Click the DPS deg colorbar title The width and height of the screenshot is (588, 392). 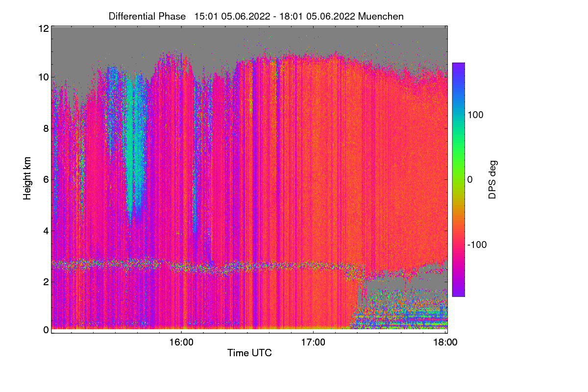(492, 179)
